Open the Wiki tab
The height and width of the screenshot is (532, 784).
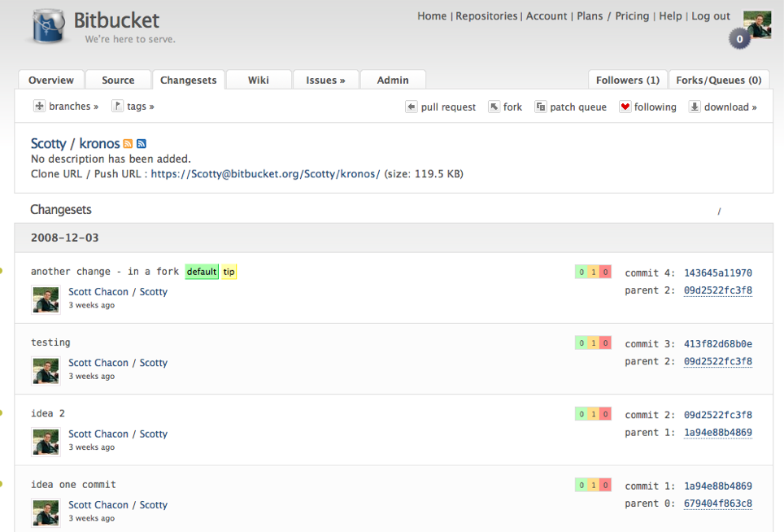coord(259,80)
